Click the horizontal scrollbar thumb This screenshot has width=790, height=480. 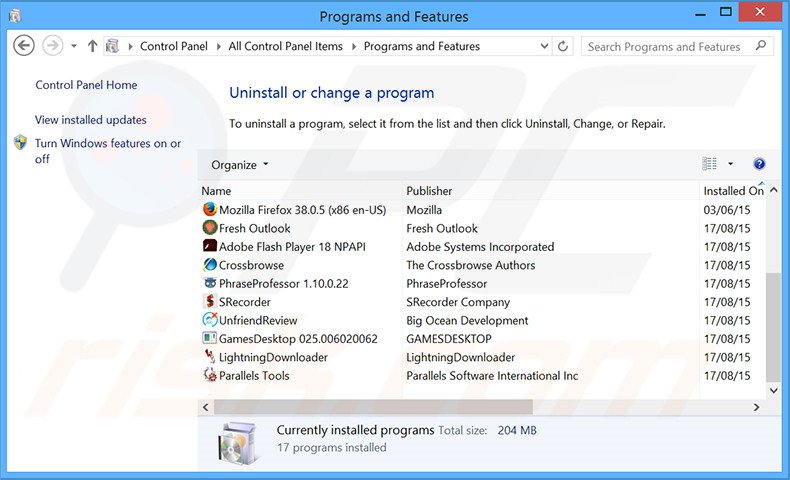(x=373, y=407)
